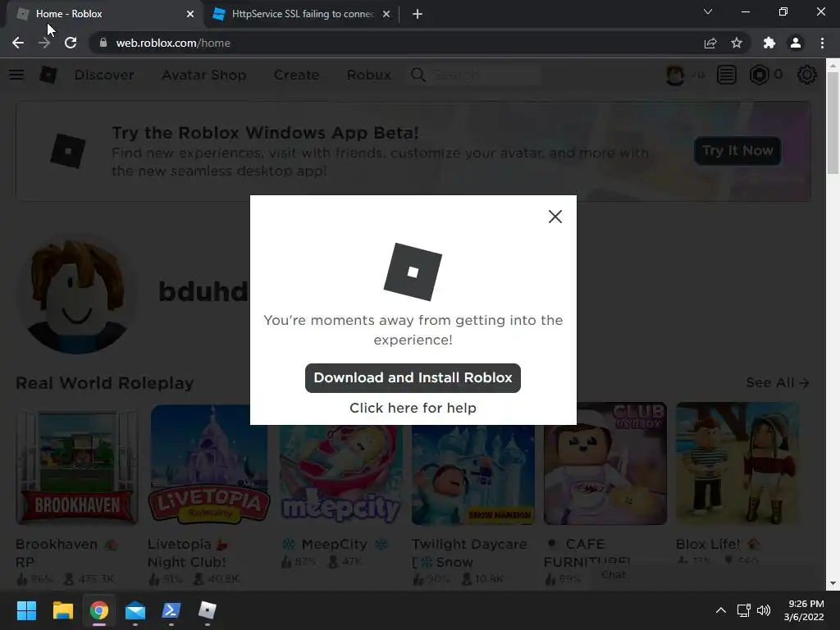The image size is (840, 630).
Task: Click scrollbar down arrow
Action: 833,583
